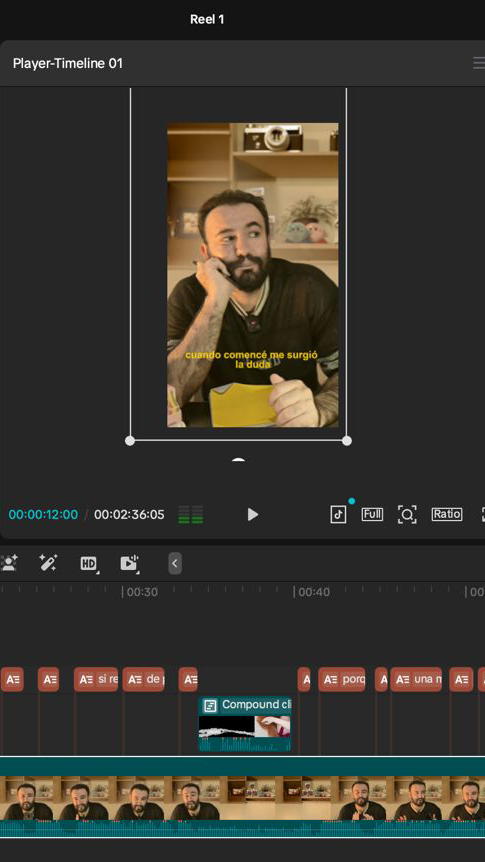The image size is (485, 862).
Task: Play the timeline preview
Action: (252, 515)
